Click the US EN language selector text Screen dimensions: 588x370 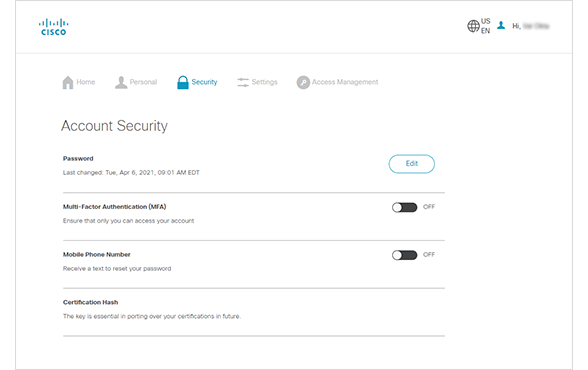tap(486, 26)
